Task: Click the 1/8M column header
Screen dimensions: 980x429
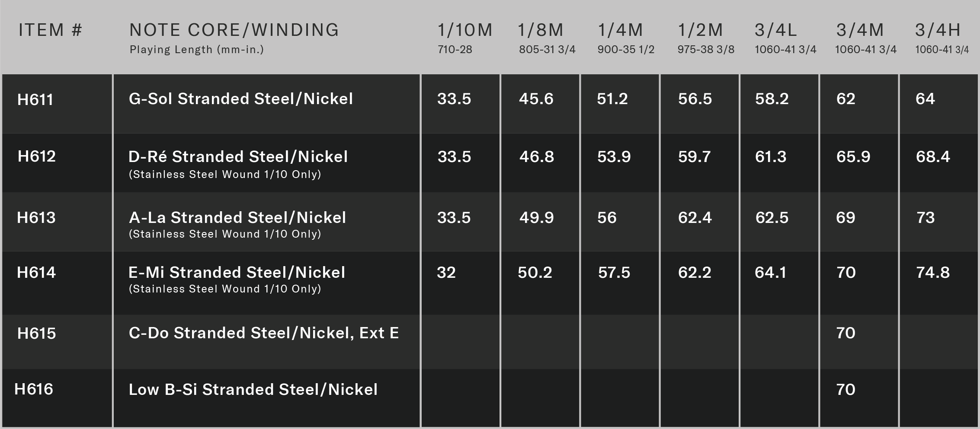Action: pos(541,30)
